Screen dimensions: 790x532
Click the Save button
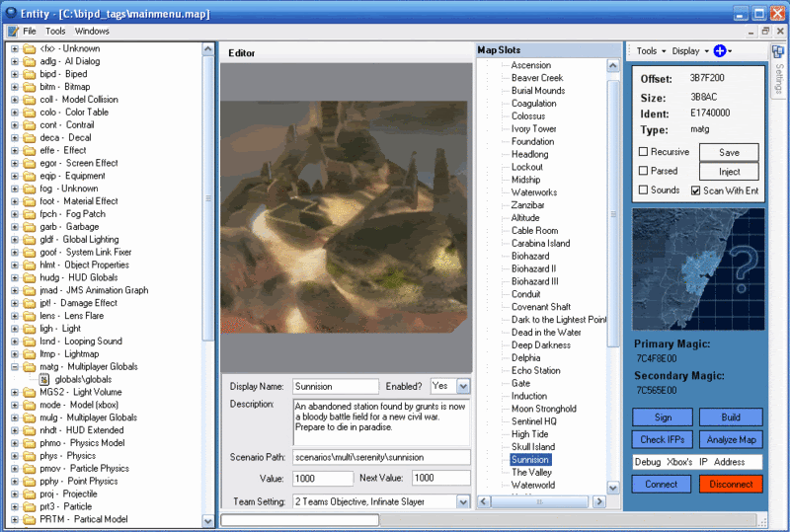(729, 152)
